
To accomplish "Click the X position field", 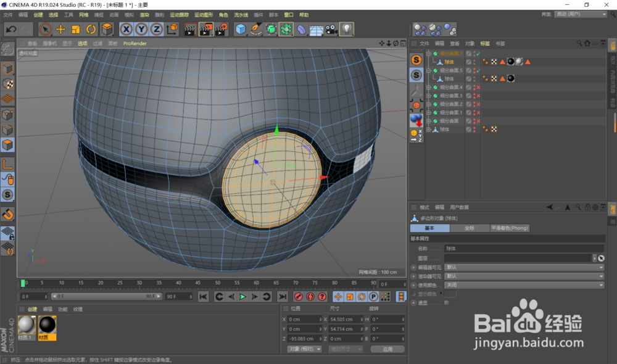I will (304, 320).
